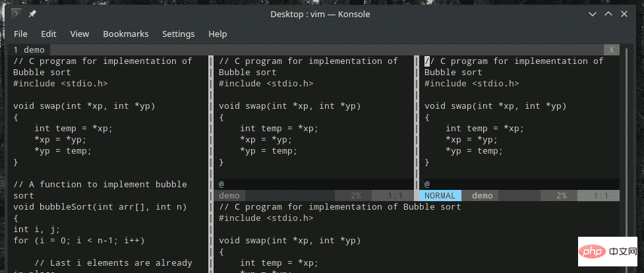The width and height of the screenshot is (644, 273).
Task: Open the Settings menu
Action: [x=178, y=34]
